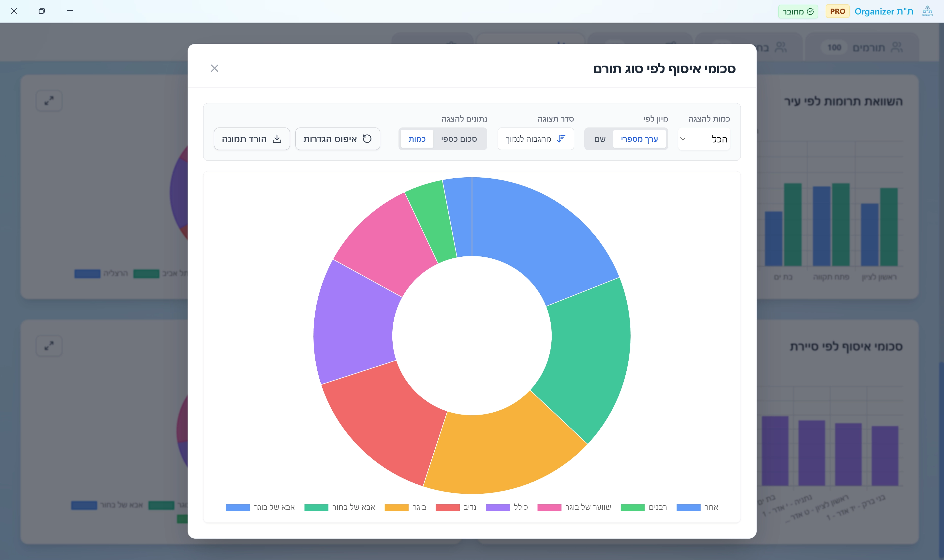Viewport: 944px width, 560px height.
Task: Click the sort descending icon
Action: pyautogui.click(x=561, y=139)
